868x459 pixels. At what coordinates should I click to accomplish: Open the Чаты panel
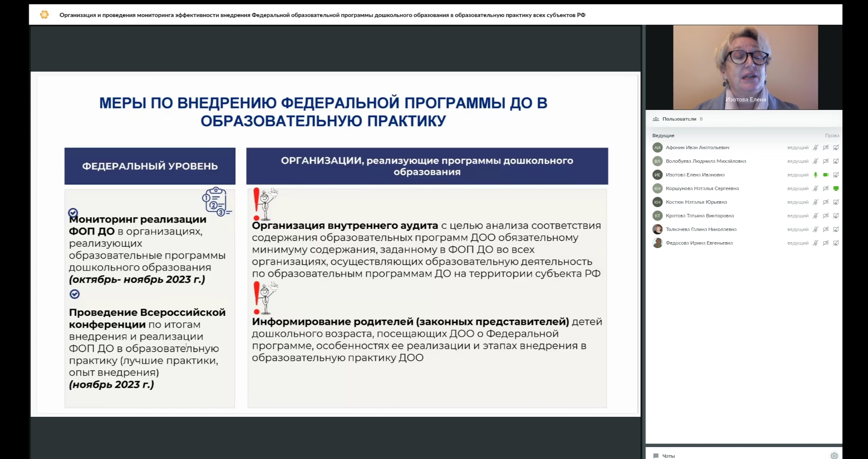[668, 456]
